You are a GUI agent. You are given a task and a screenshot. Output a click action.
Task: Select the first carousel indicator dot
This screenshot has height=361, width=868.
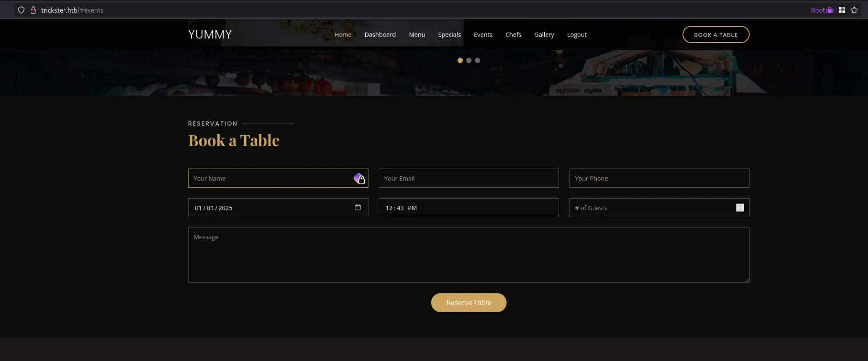[x=460, y=60]
